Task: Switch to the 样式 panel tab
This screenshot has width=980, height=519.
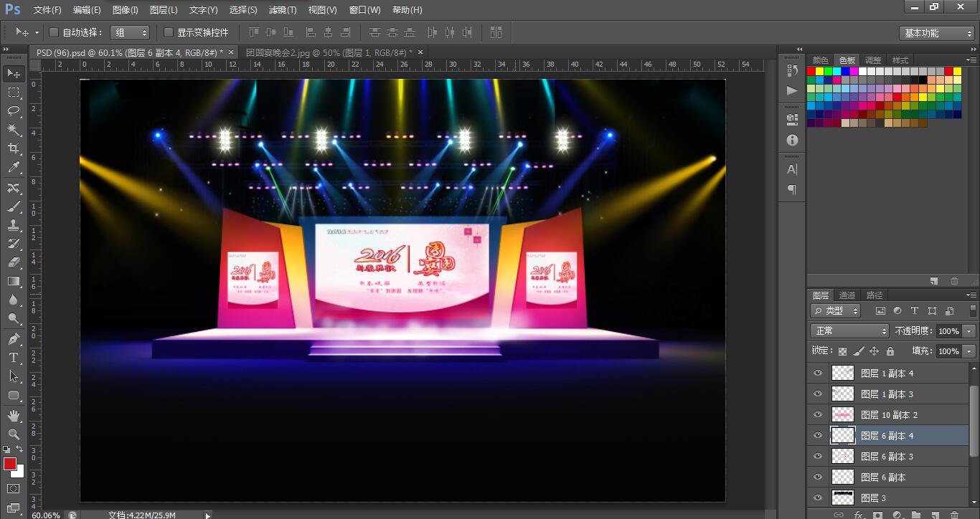Action: (900, 60)
